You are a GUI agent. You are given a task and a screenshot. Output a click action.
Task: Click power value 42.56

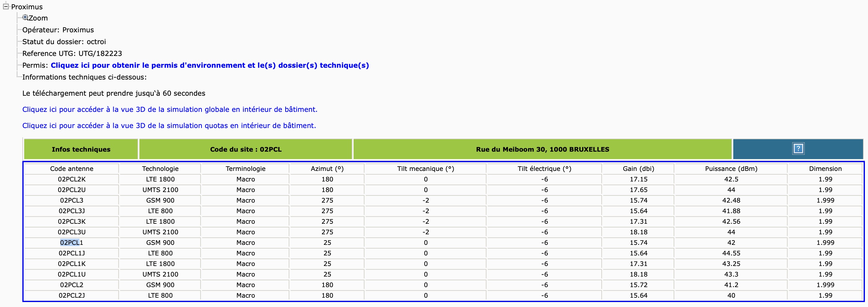pyautogui.click(x=731, y=221)
